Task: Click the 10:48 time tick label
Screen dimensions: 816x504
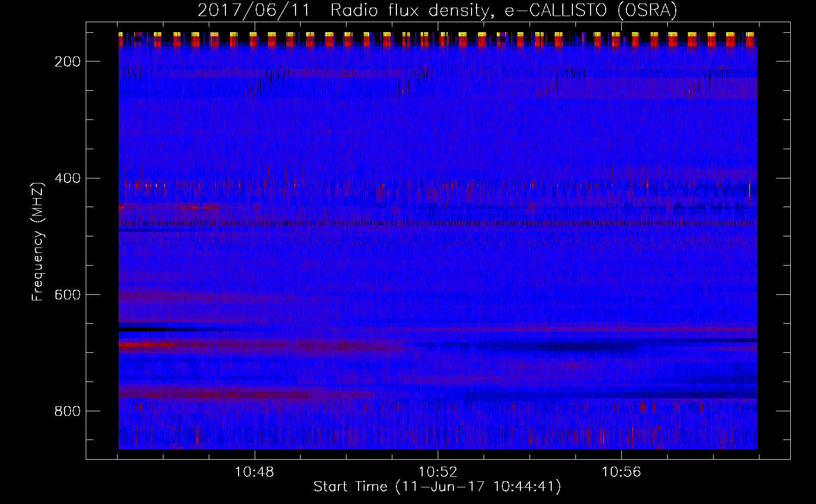Action: pos(254,472)
